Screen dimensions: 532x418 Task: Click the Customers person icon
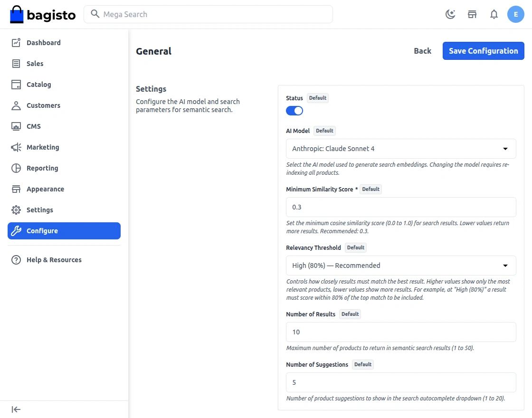coord(16,105)
